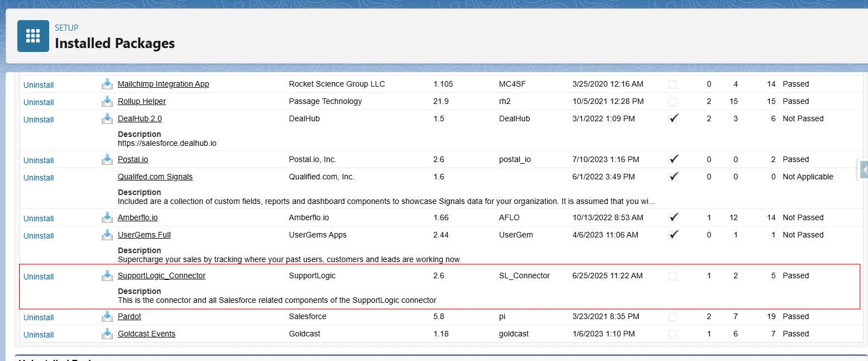
Task: Toggle checkbox in Pardot row
Action: click(x=672, y=317)
